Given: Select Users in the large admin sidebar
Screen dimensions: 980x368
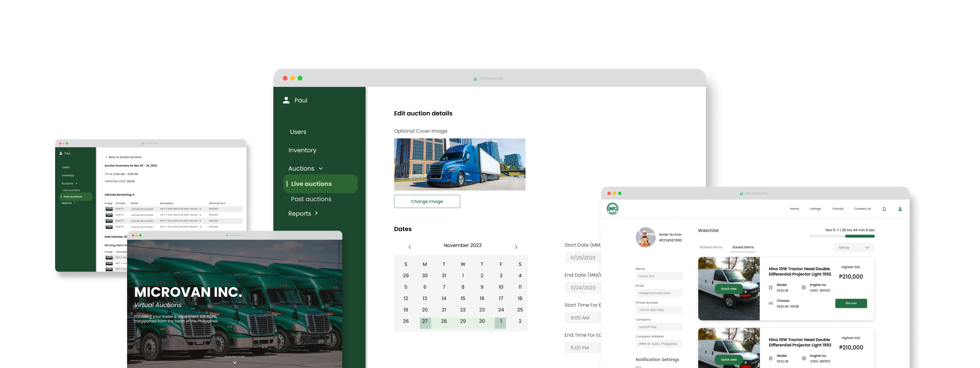Looking at the screenshot, I should pyautogui.click(x=298, y=132).
